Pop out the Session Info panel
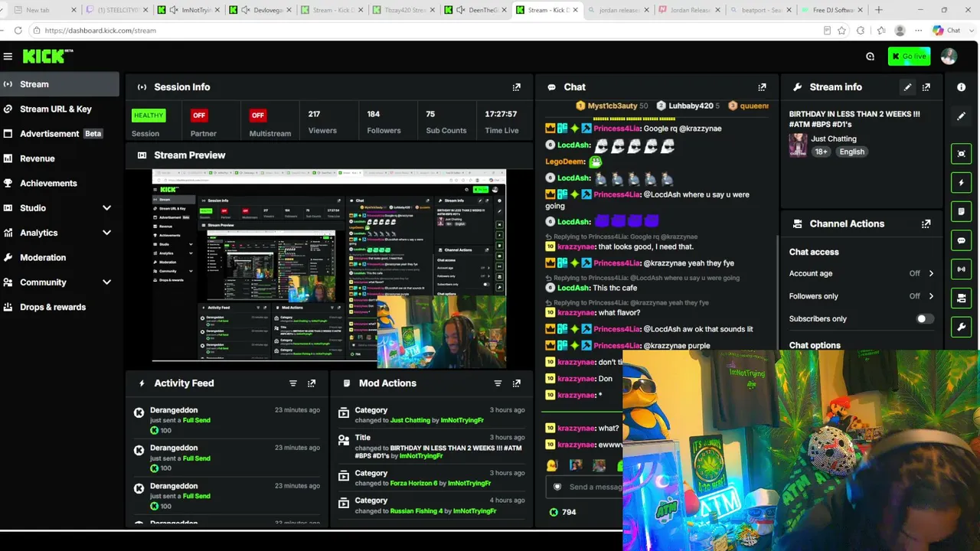This screenshot has height=551, width=980. [x=517, y=87]
